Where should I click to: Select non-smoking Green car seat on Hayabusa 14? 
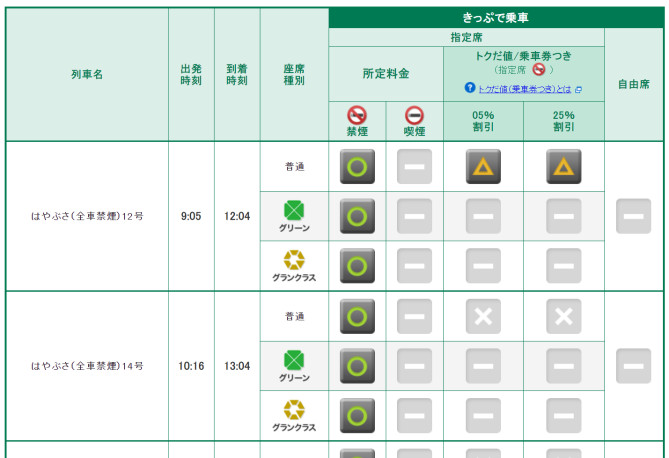point(357,366)
